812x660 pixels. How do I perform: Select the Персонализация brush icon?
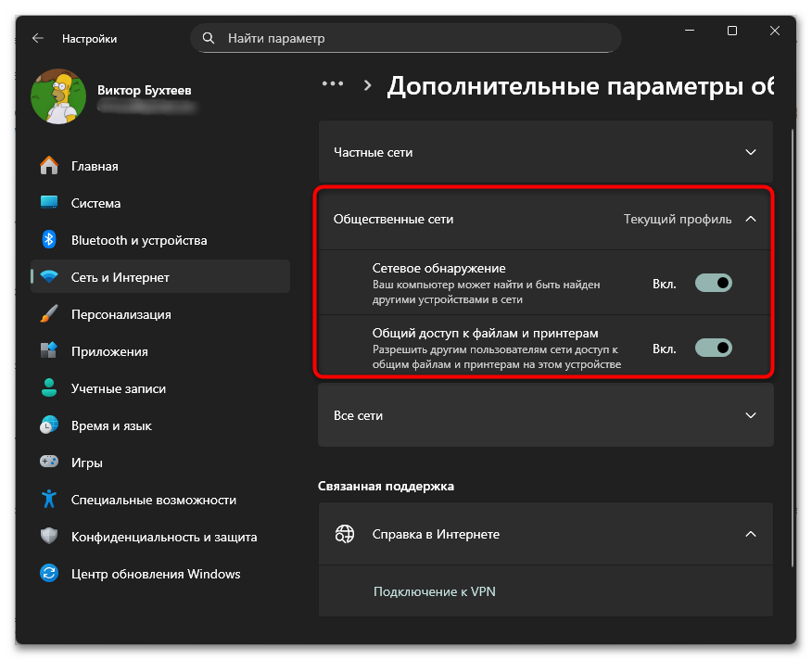tap(48, 313)
